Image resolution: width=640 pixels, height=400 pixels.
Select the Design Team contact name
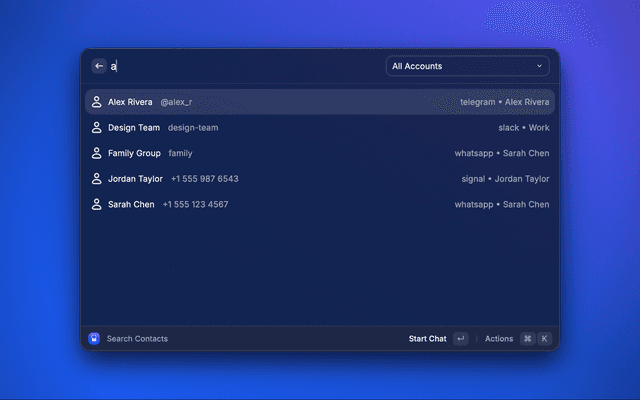[x=134, y=128]
